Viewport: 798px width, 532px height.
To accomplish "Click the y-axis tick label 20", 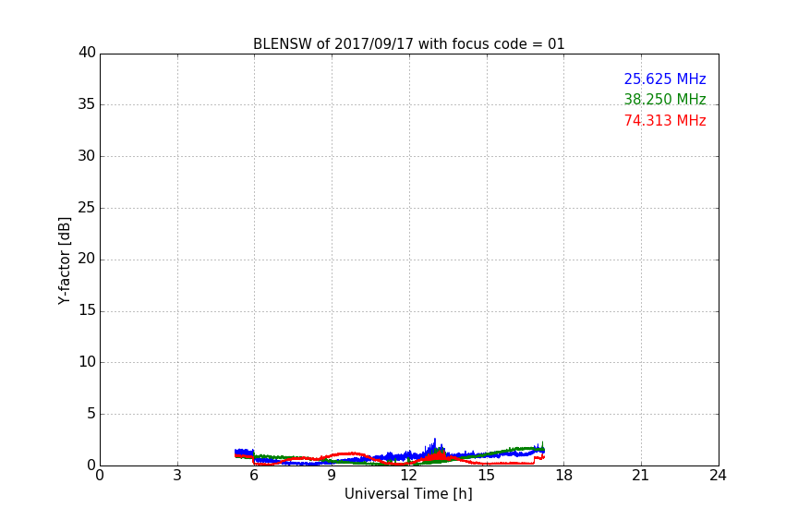I will [87, 259].
